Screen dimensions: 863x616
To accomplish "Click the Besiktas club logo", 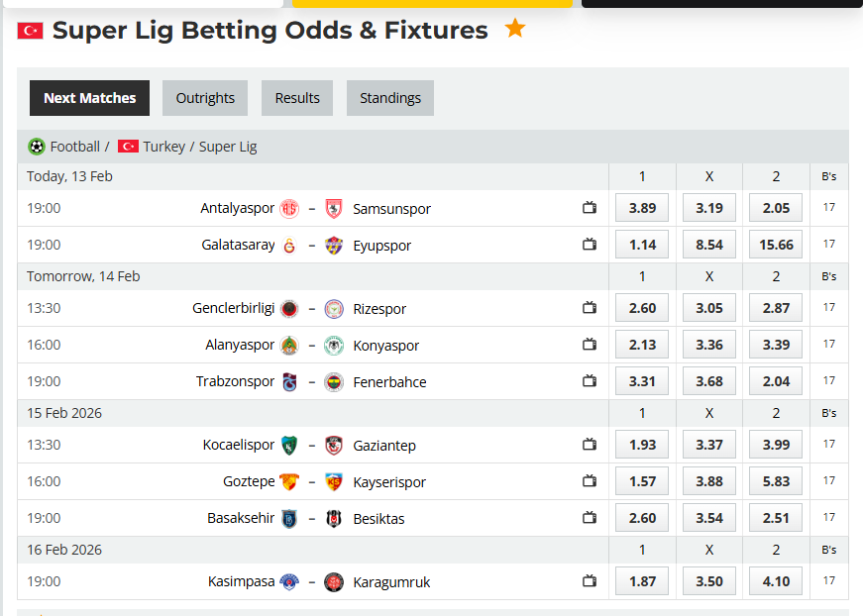I will [334, 517].
